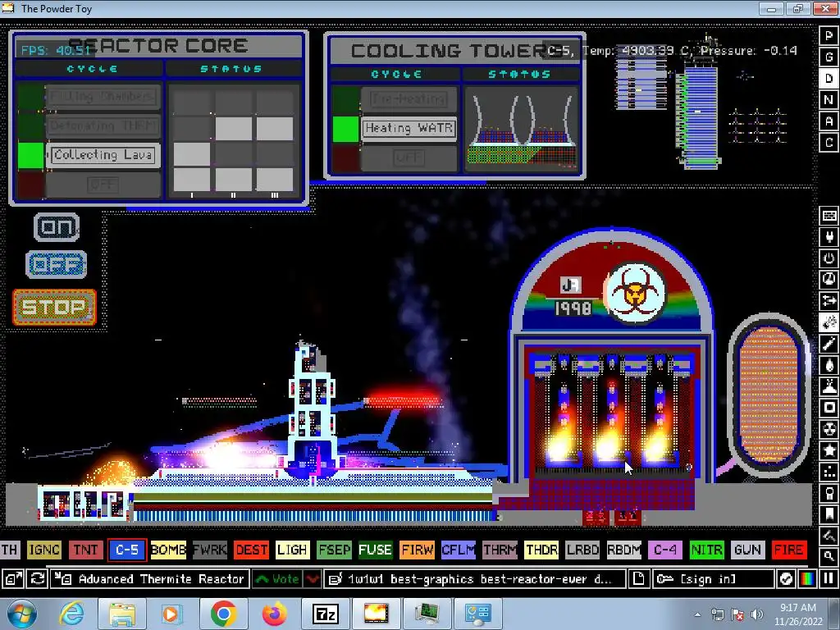Open element search magnifier icon
The height and width of the screenshot is (630, 840).
pyautogui.click(x=829, y=556)
